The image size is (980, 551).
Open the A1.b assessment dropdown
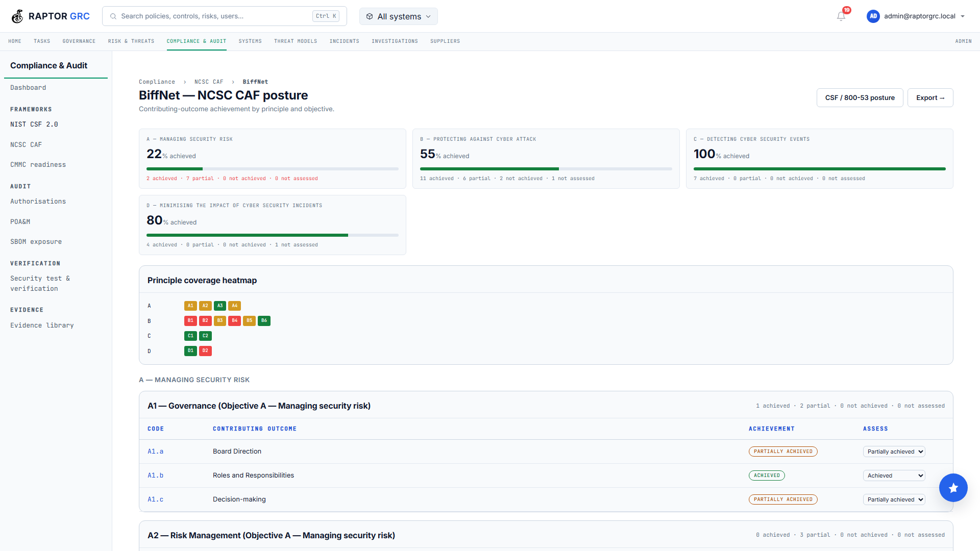894,475
